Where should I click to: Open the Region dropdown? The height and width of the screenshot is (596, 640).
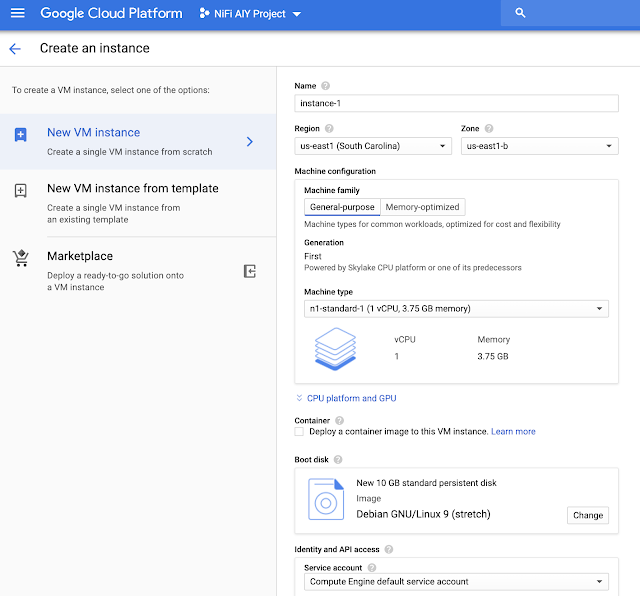pyautogui.click(x=374, y=146)
